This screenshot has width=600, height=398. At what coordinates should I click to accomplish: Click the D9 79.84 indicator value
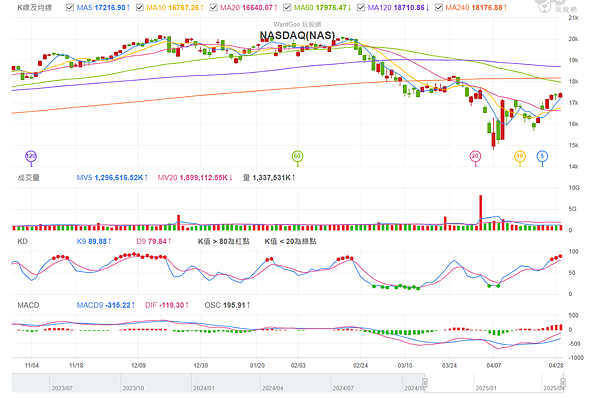(x=153, y=241)
